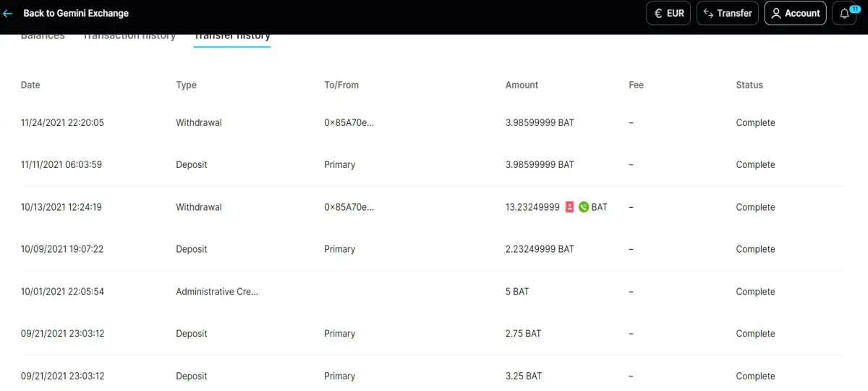Switch to the Balances tab
Screen dimensions: 868x391
(x=43, y=36)
